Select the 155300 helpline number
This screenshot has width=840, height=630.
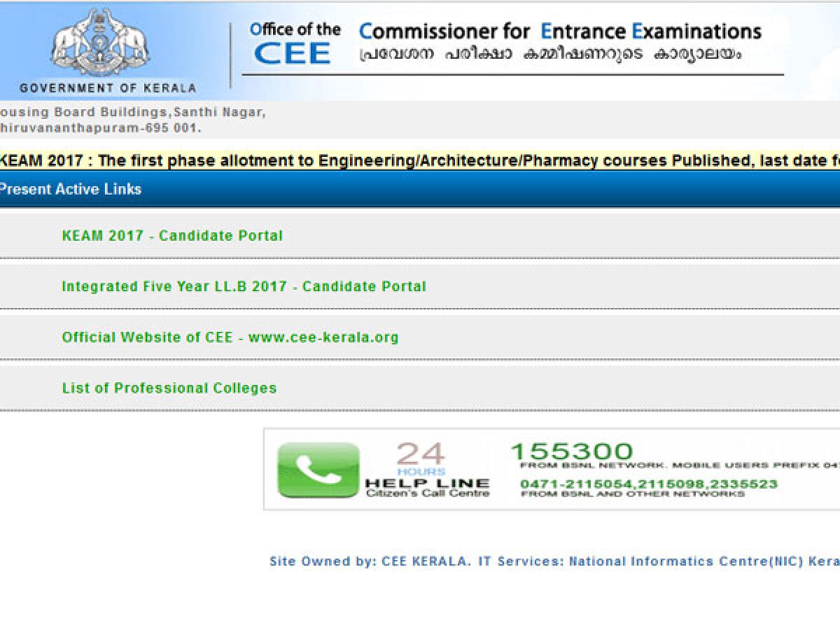[571, 451]
